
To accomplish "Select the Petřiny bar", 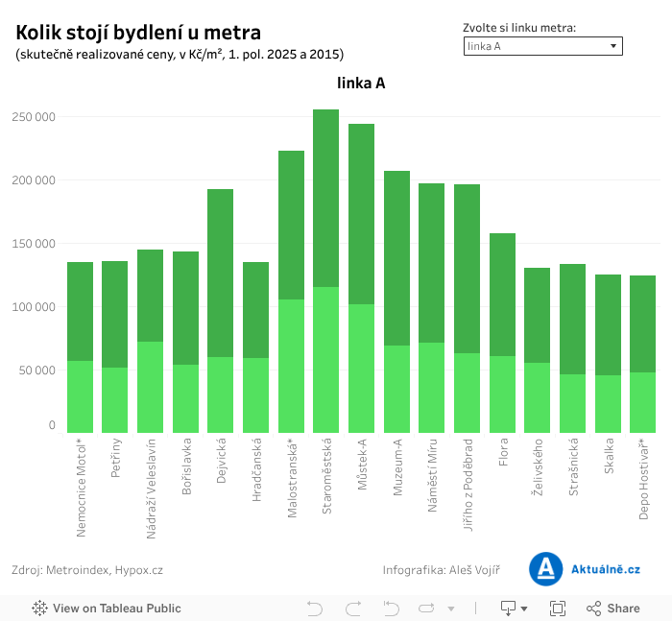I will (115, 346).
